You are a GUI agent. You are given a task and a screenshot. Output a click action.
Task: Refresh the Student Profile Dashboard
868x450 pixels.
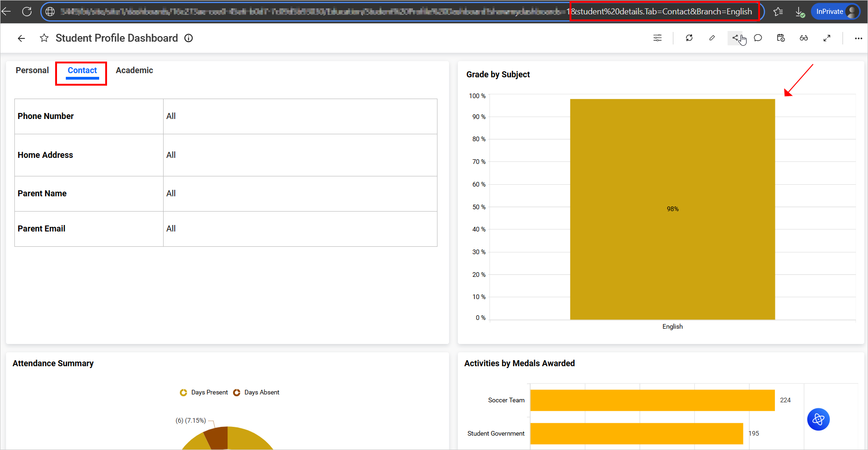(x=689, y=38)
